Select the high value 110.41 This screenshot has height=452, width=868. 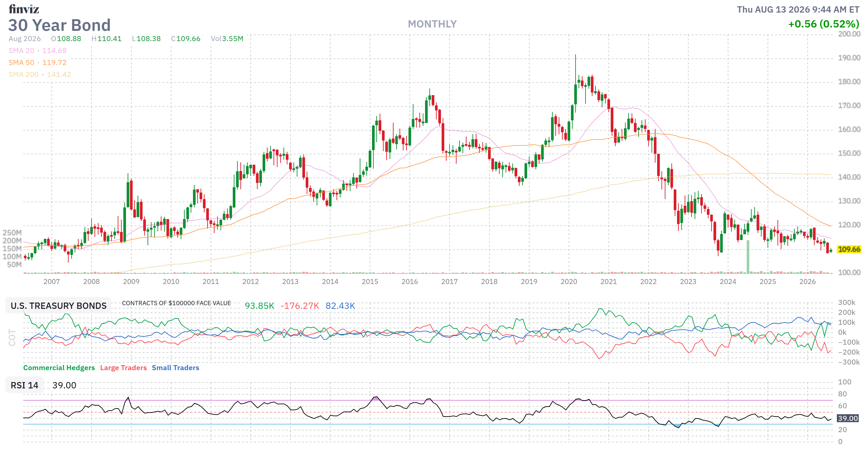click(109, 39)
